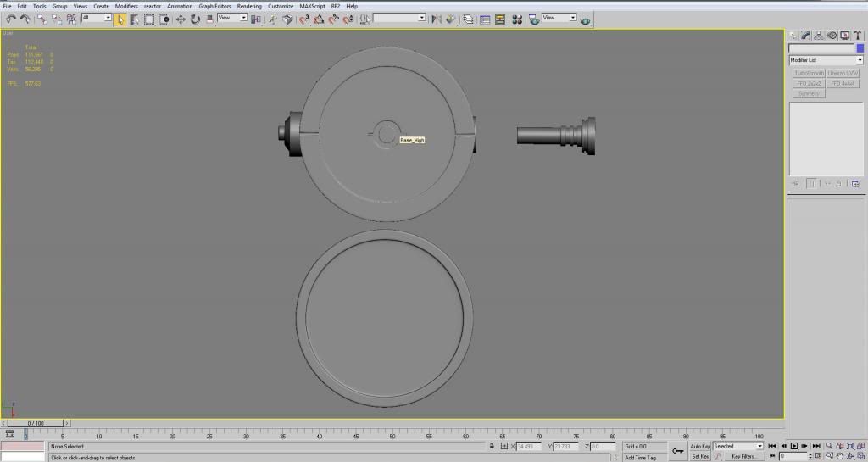The height and width of the screenshot is (462, 868).
Task: Toggle the selection lock padlock
Action: [x=492, y=446]
